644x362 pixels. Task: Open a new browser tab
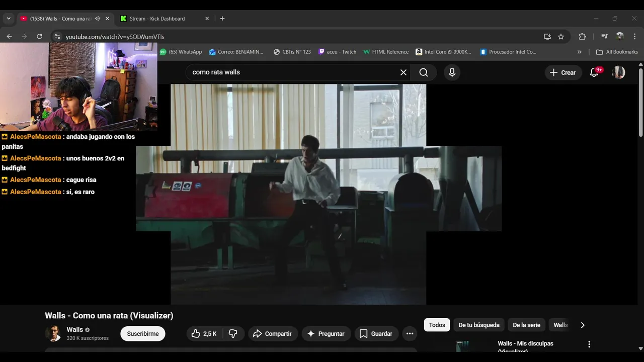tap(222, 19)
